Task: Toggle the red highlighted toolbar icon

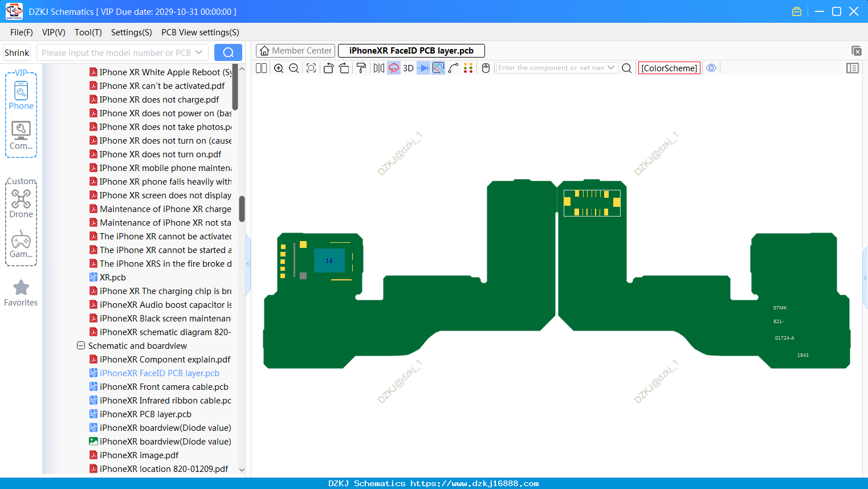Action: click(394, 68)
